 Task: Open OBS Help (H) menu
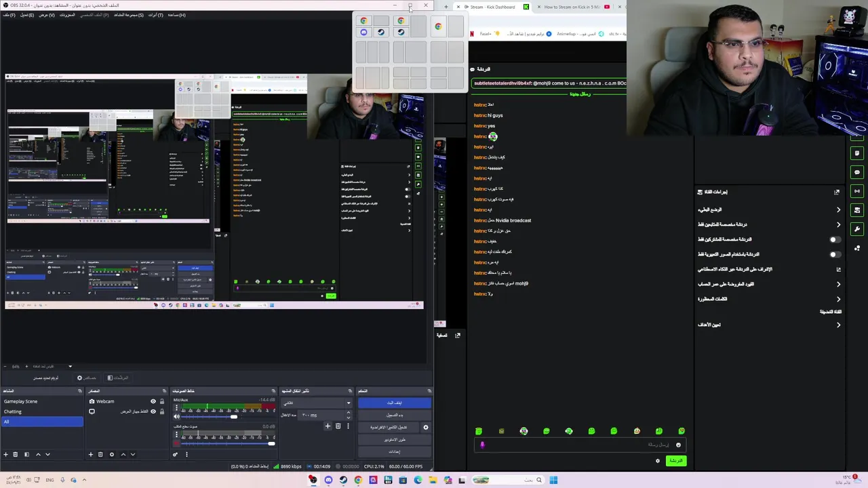177,15
